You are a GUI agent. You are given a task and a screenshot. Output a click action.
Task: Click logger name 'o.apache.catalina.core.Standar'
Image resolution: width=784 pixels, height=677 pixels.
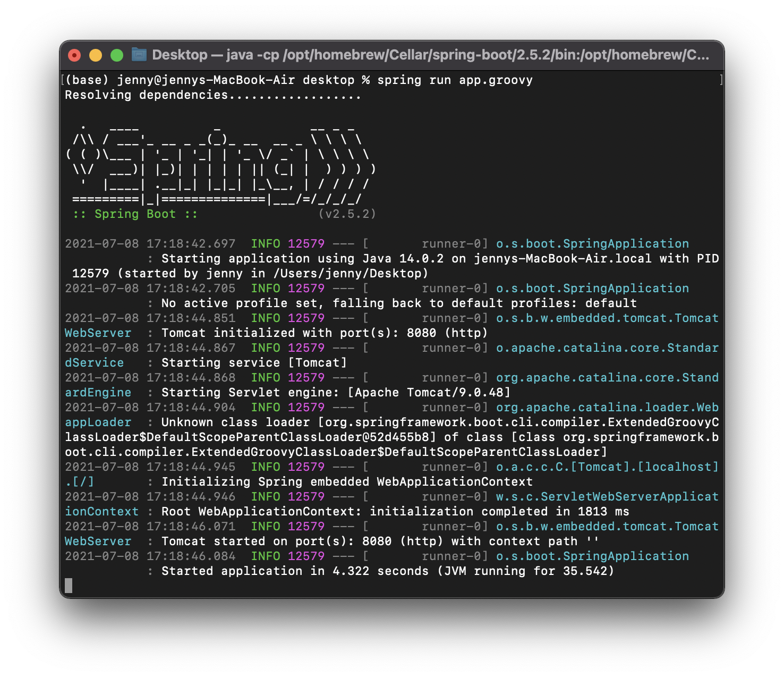[607, 348]
